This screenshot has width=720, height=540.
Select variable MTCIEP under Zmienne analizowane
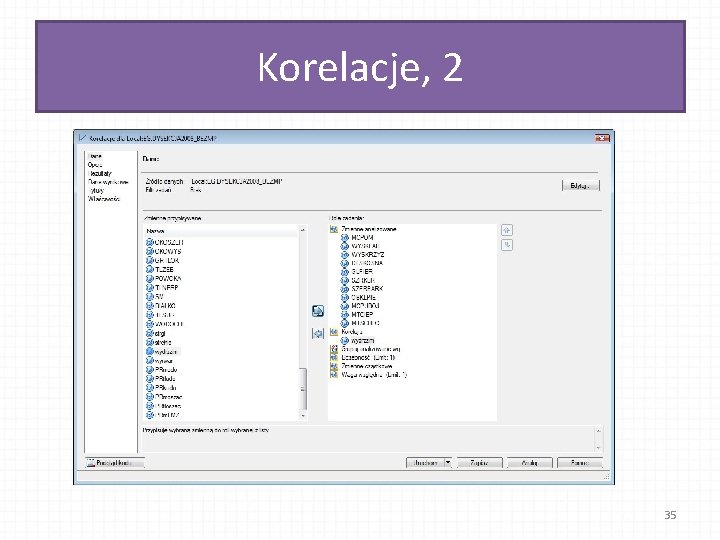pos(357,315)
